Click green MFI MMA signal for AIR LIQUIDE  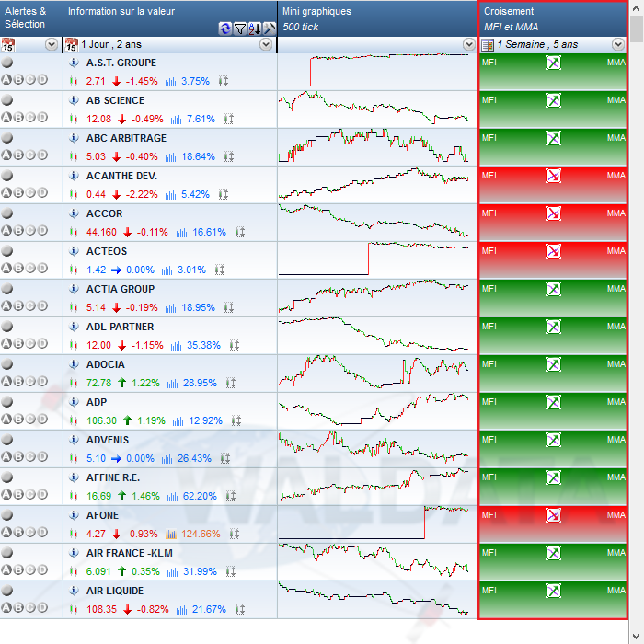click(x=553, y=599)
